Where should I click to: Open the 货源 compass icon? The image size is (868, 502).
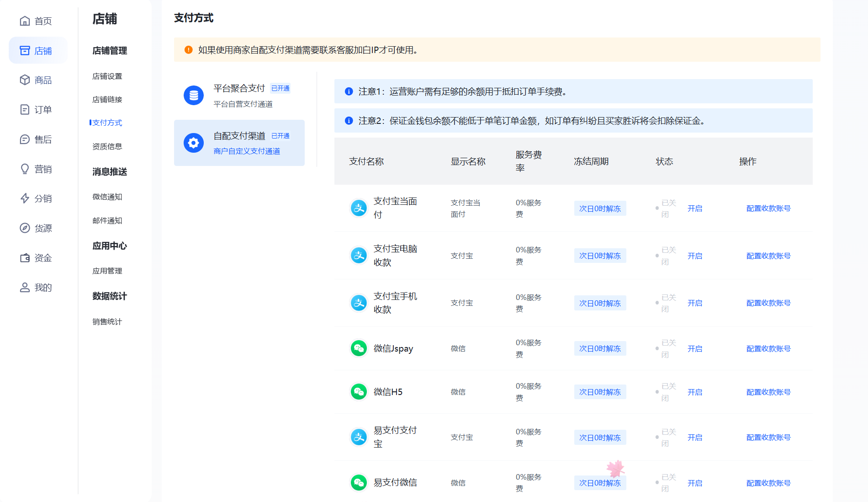click(x=25, y=228)
